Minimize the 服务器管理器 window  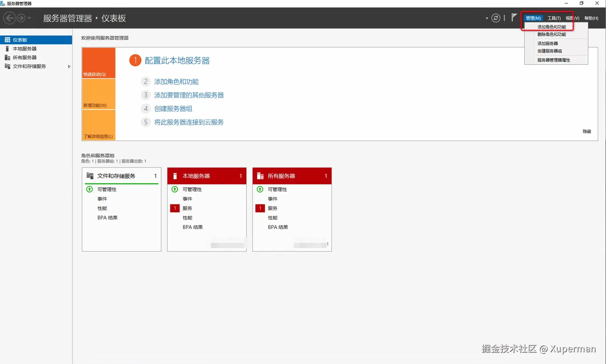tap(566, 3)
